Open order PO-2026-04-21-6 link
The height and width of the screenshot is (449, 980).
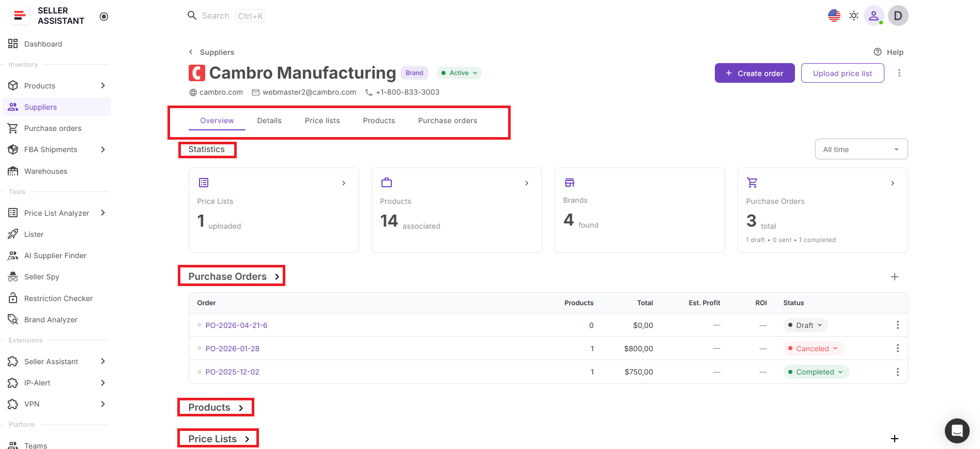(236, 325)
